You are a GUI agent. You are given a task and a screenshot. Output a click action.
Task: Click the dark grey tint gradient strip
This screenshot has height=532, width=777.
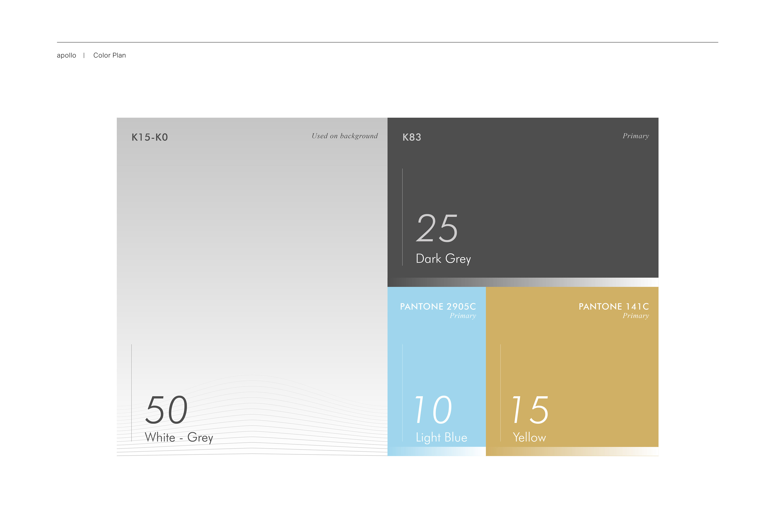(523, 282)
